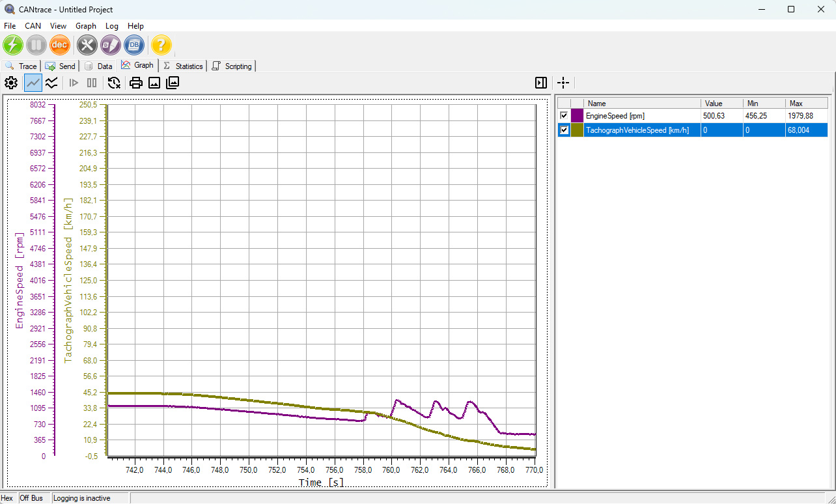Open the Graph menu
Screen dimensions: 836x504
(86, 26)
